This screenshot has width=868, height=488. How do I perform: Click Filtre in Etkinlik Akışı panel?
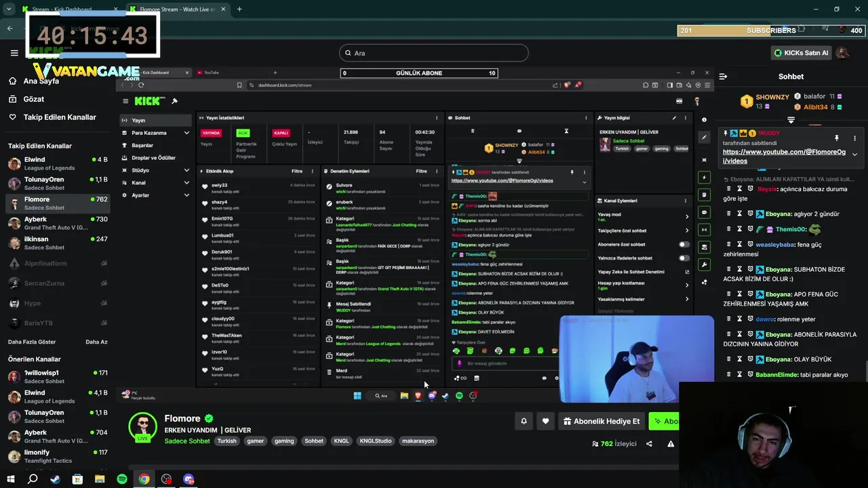click(x=297, y=171)
